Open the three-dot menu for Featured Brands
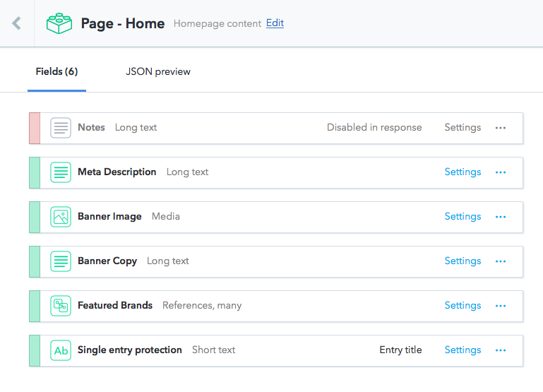The width and height of the screenshot is (543, 392). (501, 306)
